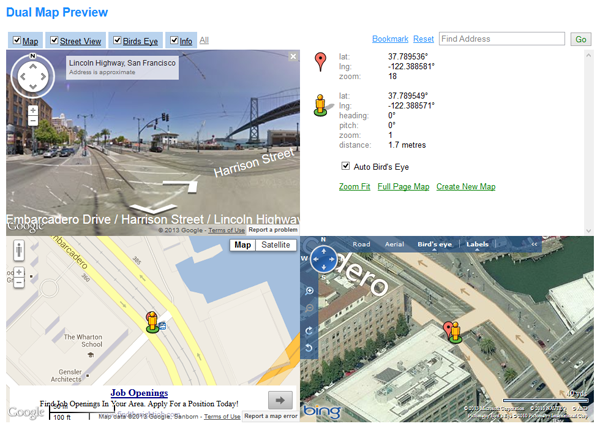Switch Google map to Satellite view
600x429 pixels.
pos(276,245)
